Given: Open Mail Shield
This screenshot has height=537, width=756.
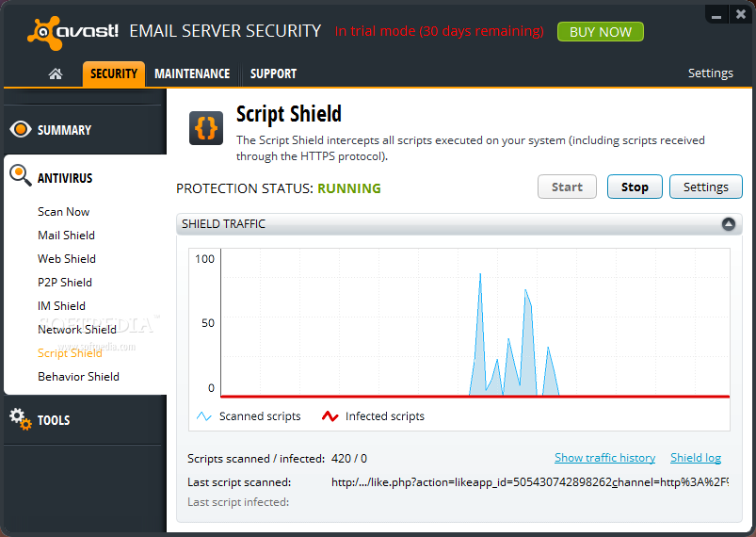Looking at the screenshot, I should [x=66, y=235].
